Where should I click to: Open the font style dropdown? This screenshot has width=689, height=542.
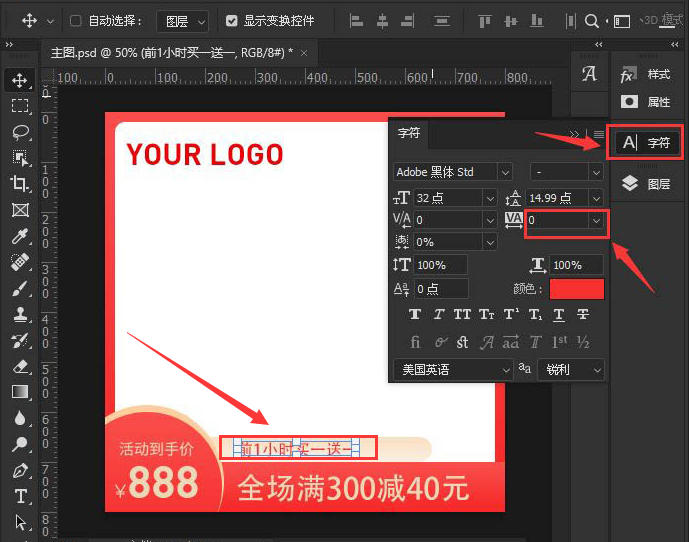(596, 172)
